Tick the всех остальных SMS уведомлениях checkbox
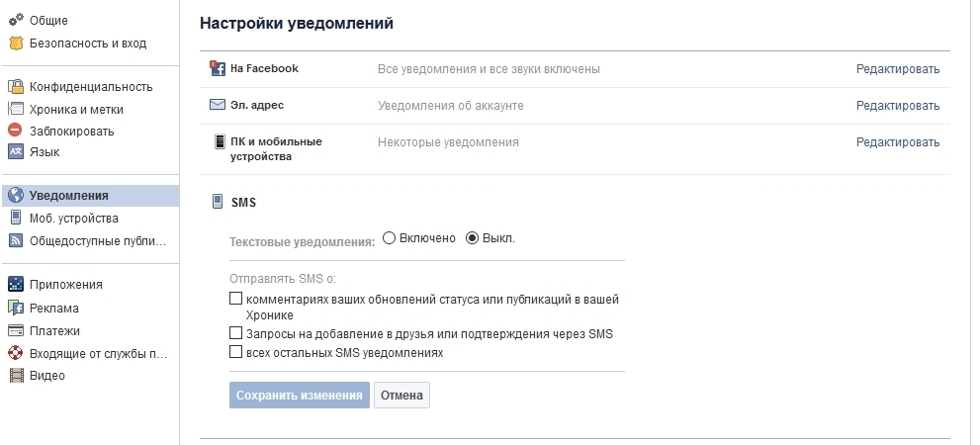 pos(235,351)
